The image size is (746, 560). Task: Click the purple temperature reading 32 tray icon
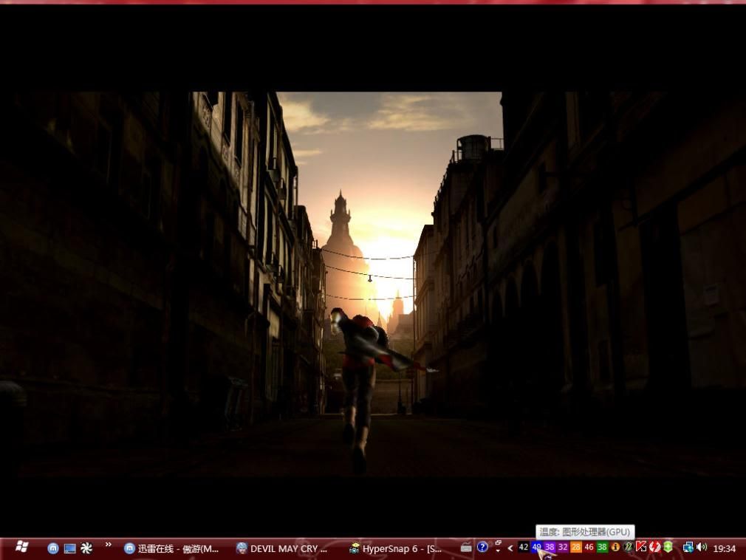[x=563, y=547]
